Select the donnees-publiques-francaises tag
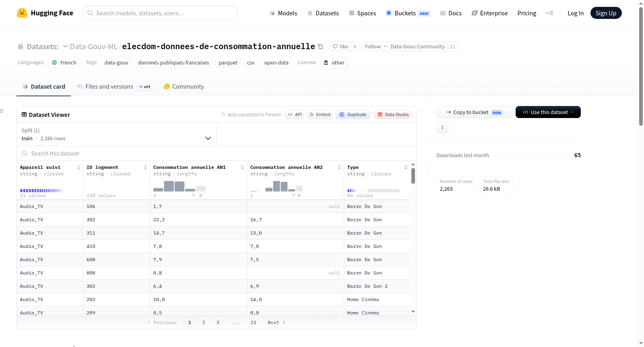The height and width of the screenshot is (347, 644). [x=173, y=62]
